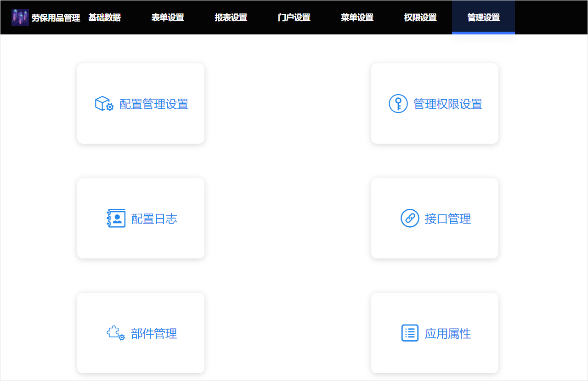Click the puzzle piece icon beside 部件管理
Viewport: 588px width, 381px height.
click(x=116, y=333)
